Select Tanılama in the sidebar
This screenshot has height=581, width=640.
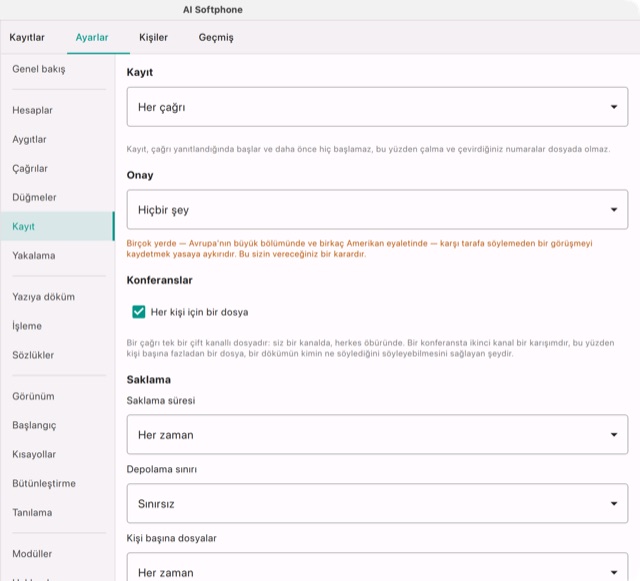57,512
